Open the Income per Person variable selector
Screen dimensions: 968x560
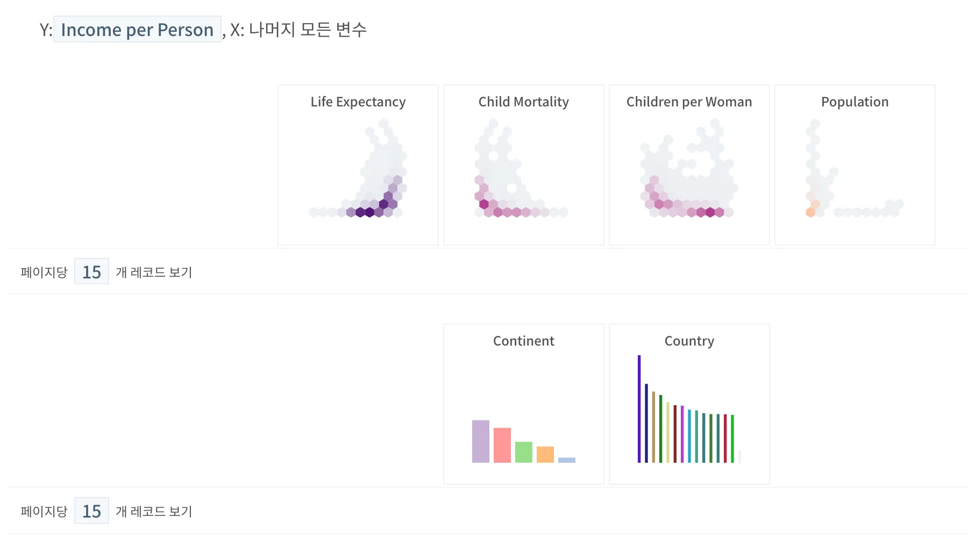(137, 30)
